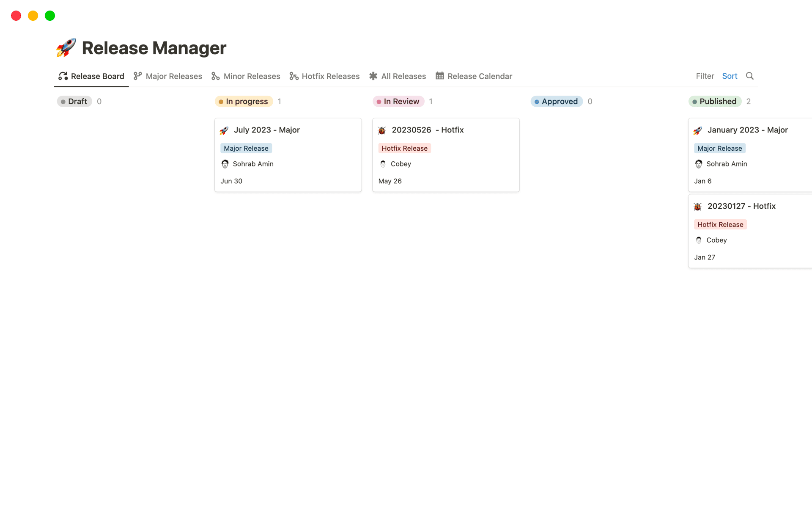
Task: Click Cobey's avatar on the 20230526 Hotfix card
Action: tap(383, 164)
